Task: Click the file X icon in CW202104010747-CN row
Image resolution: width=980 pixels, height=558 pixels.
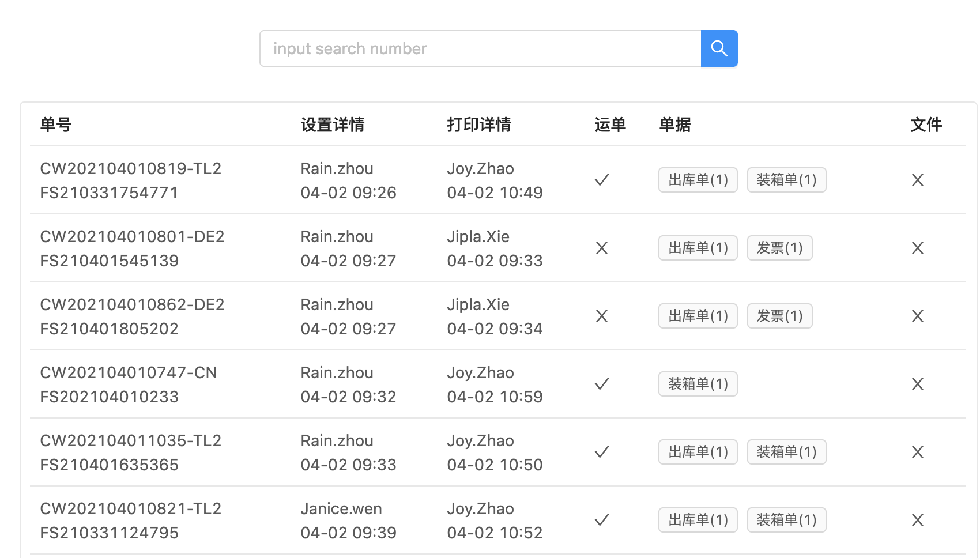Action: [x=918, y=384]
